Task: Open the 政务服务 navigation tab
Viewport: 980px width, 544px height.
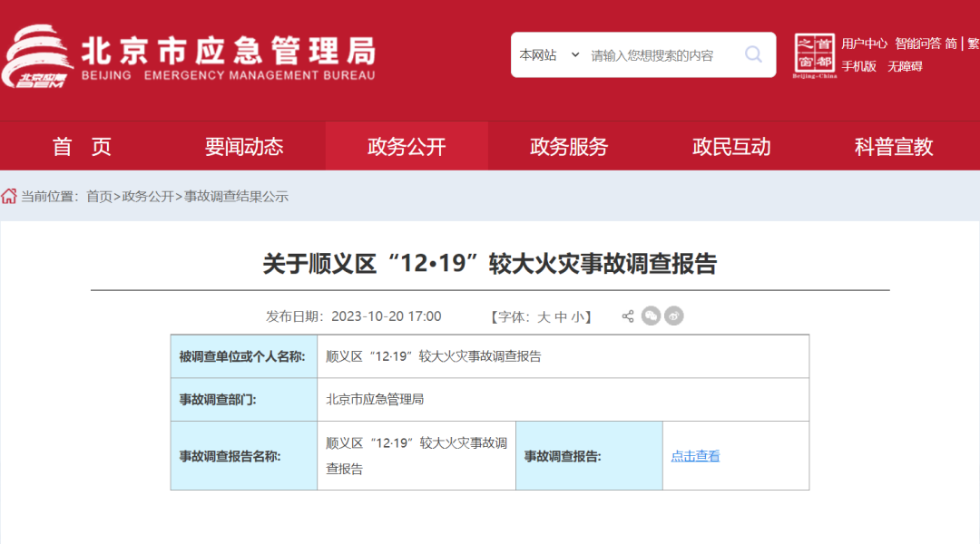Action: (x=569, y=147)
